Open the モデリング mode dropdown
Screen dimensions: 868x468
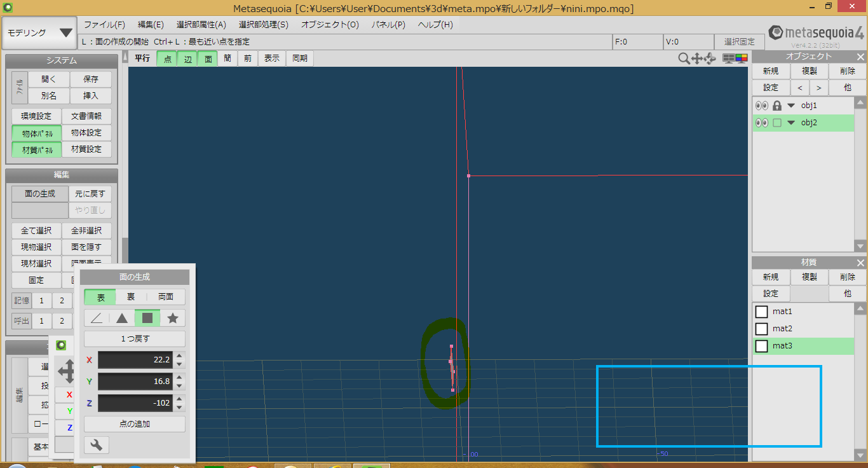tap(39, 32)
